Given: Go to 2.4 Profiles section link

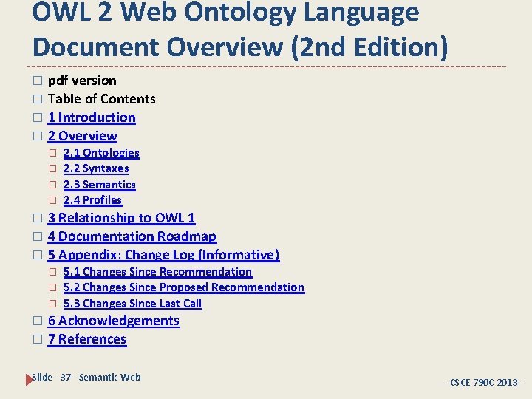Looking at the screenshot, I should click(92, 200).
